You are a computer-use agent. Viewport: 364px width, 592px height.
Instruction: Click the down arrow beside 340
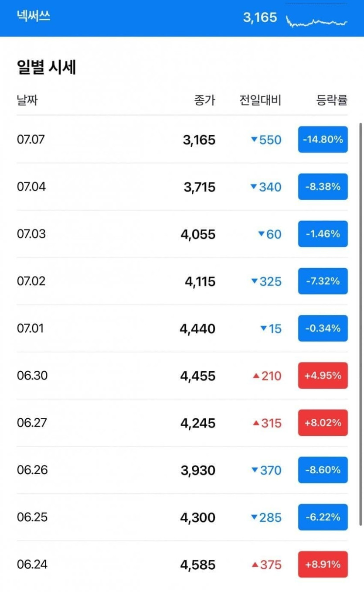pyautogui.click(x=254, y=187)
